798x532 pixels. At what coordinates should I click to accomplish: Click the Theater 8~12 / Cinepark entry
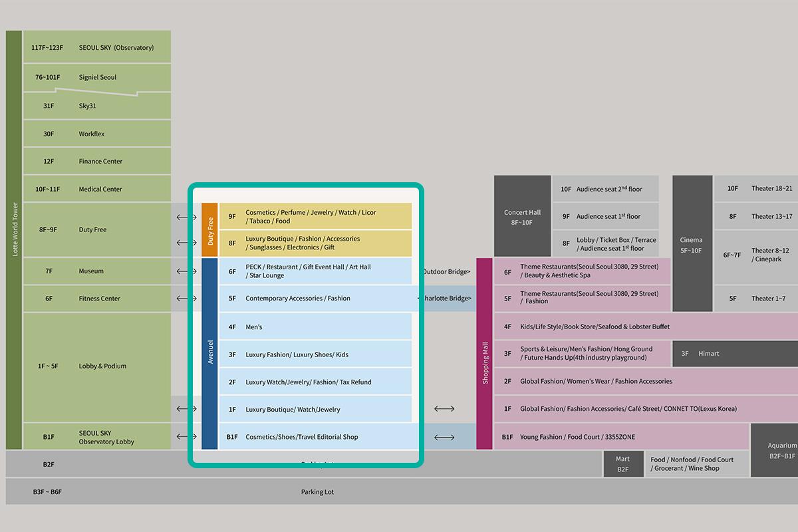click(770, 255)
